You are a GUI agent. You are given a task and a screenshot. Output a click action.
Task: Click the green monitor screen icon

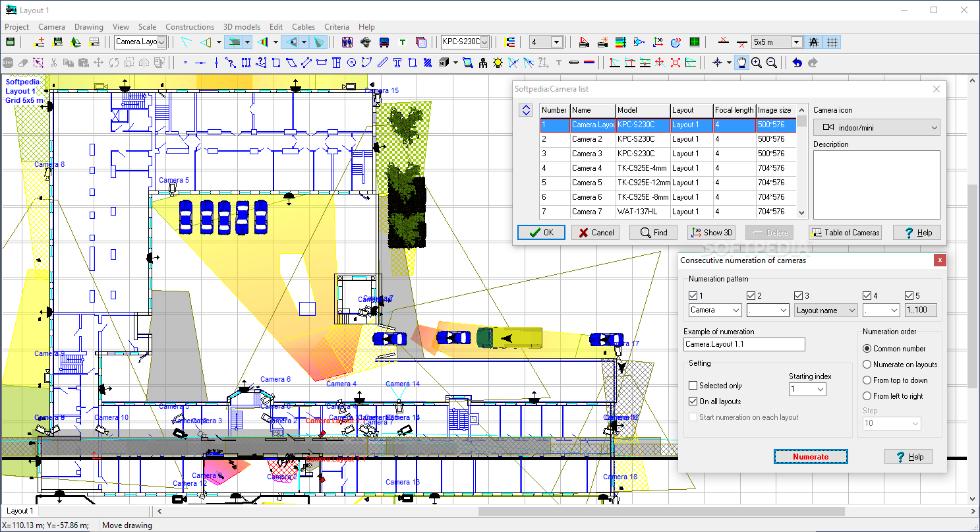pos(694,42)
